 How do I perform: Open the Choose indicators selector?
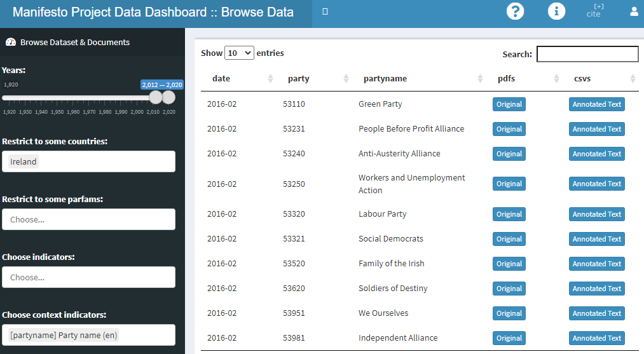[x=88, y=277]
